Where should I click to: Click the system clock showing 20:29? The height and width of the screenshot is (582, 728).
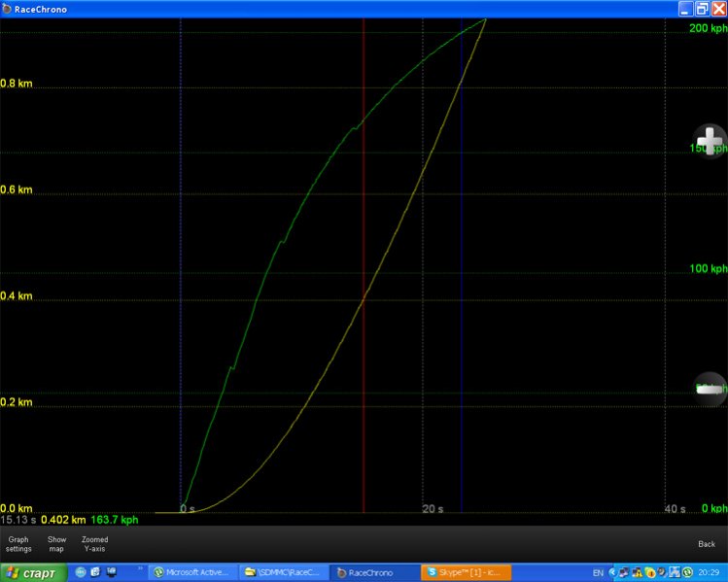point(709,572)
